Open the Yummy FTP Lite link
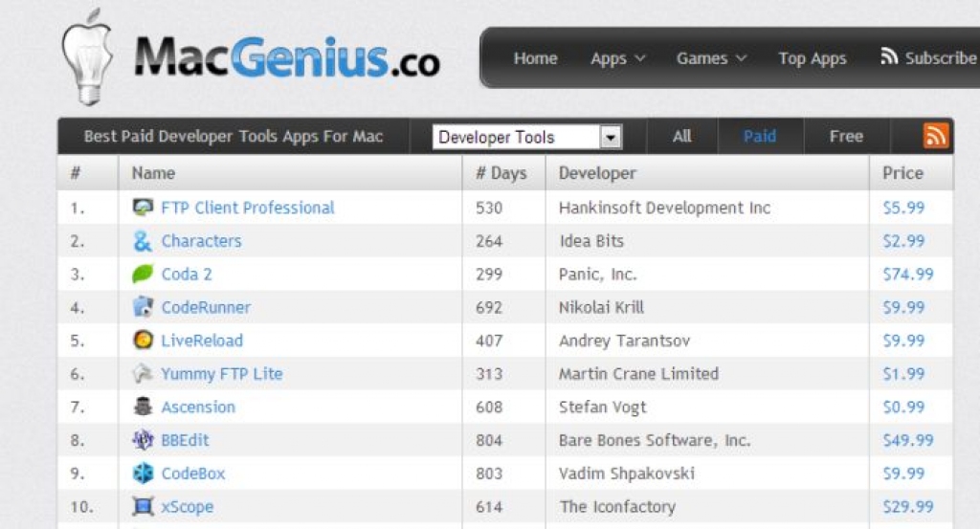Viewport: 980px width, 529px height. pos(222,374)
